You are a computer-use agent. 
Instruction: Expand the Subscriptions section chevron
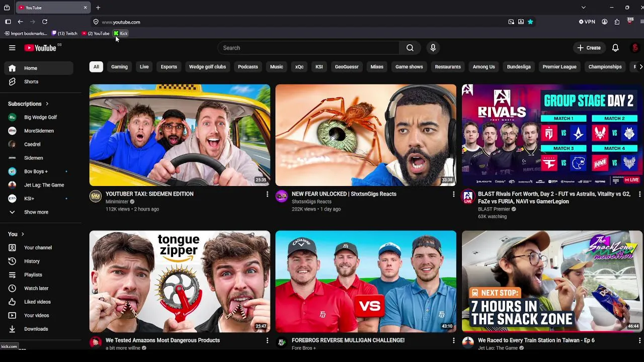click(x=47, y=104)
